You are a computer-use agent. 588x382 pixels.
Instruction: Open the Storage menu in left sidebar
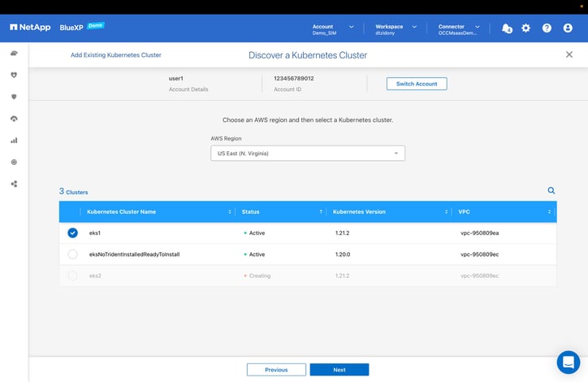(14, 54)
